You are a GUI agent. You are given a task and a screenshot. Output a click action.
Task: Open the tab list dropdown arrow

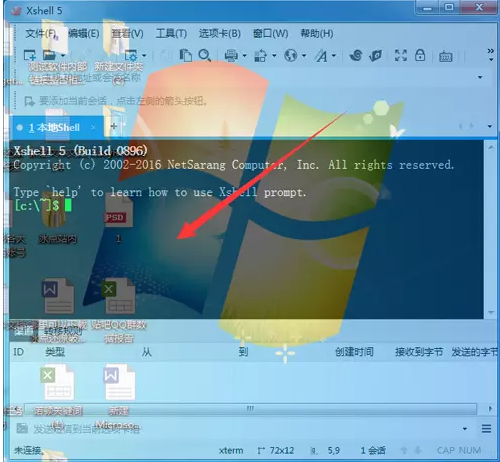coord(490,127)
